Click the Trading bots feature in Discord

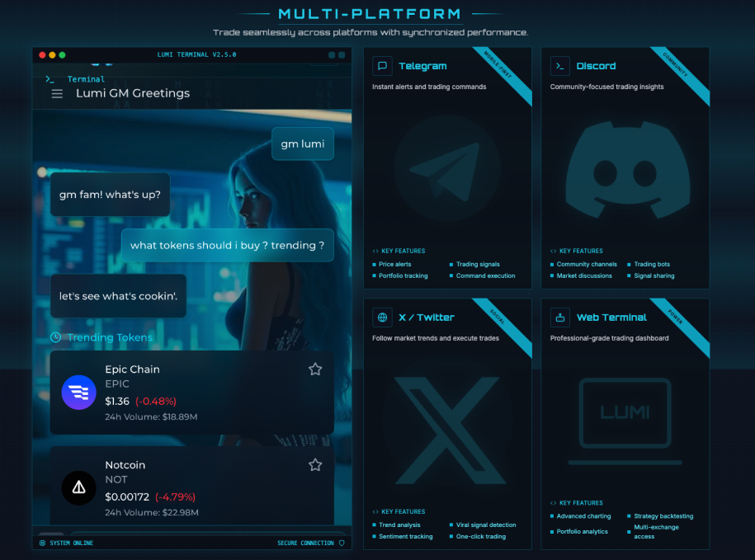652,264
